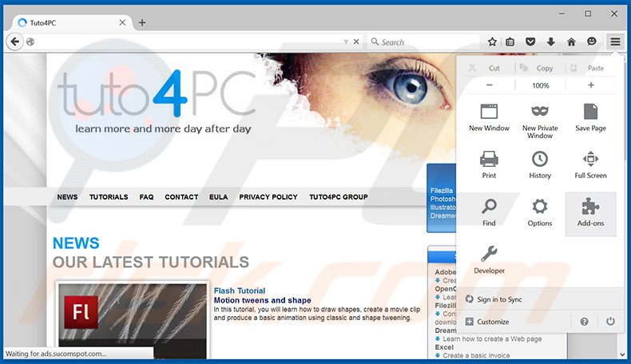Open Find in the menu panel
The width and height of the screenshot is (631, 364).
(489, 212)
